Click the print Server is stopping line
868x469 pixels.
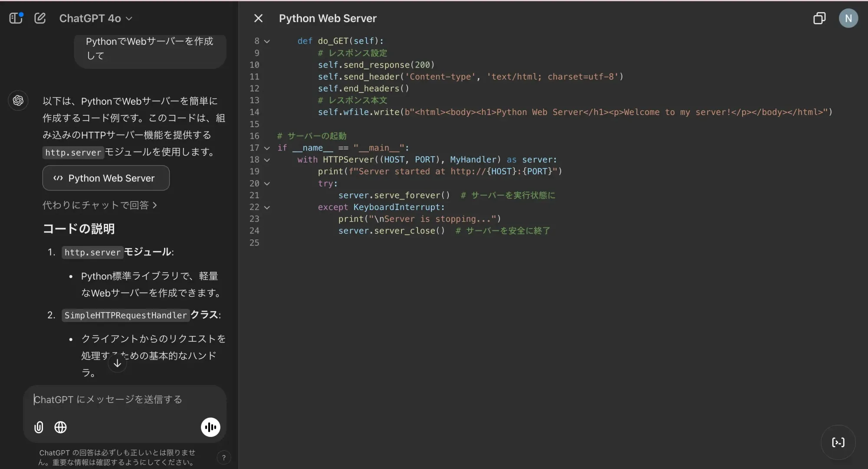click(x=419, y=219)
